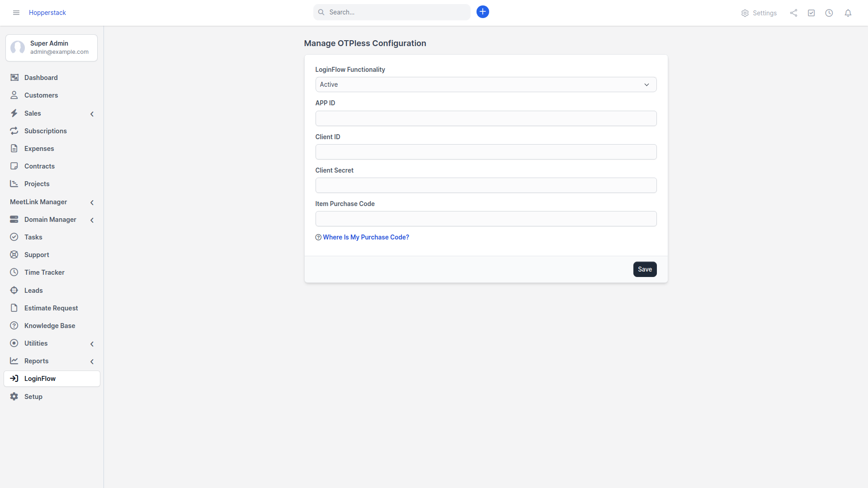Open the LoginFlow Functionality dropdown
868x488 pixels.
[x=486, y=84]
